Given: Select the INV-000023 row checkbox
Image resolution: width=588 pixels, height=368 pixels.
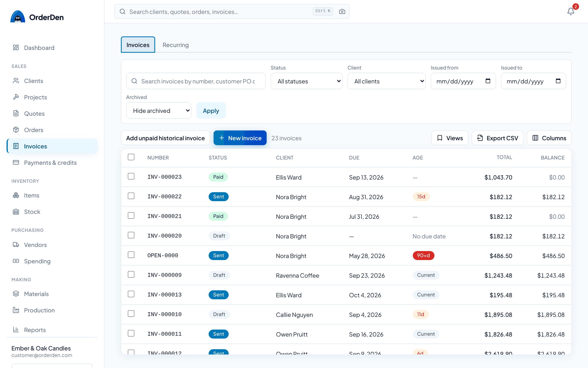Looking at the screenshot, I should pos(131,176).
